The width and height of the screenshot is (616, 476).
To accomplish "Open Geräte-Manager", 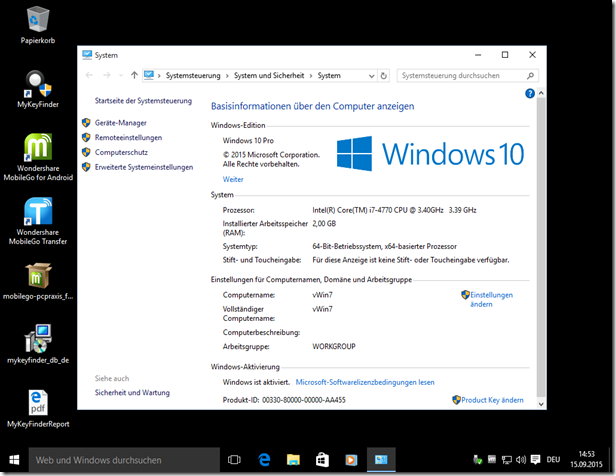I will [121, 123].
